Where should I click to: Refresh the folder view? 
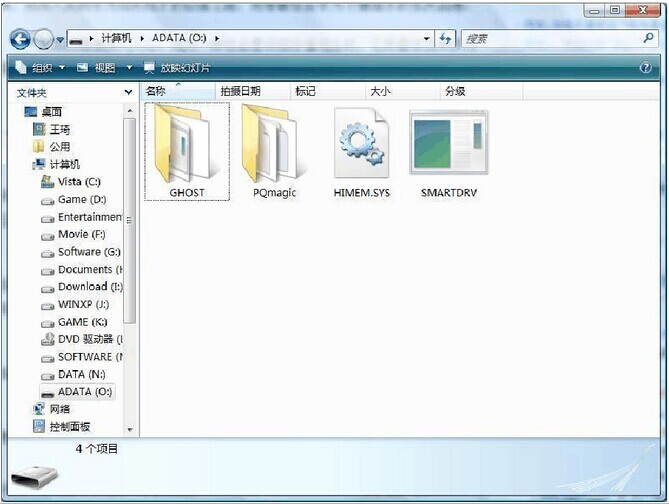pos(445,39)
